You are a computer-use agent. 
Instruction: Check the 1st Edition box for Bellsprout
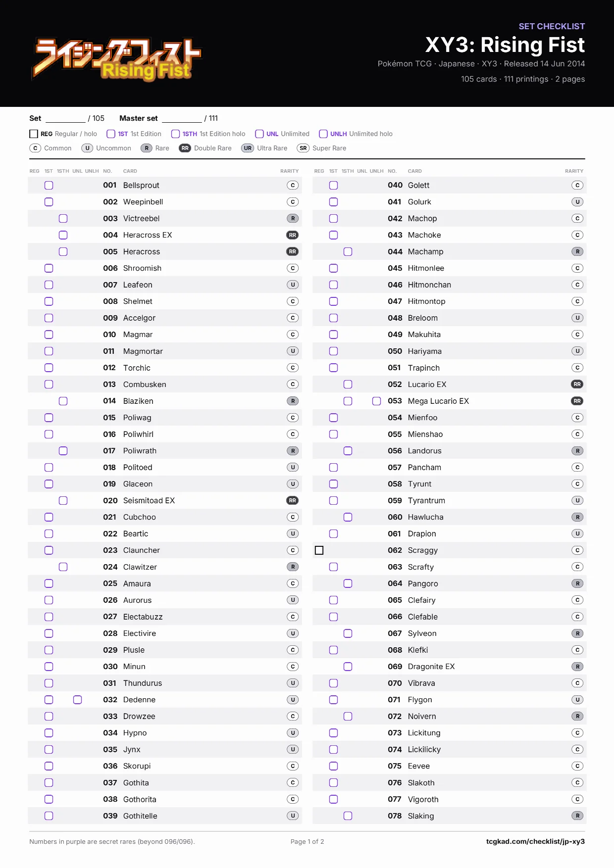(x=49, y=185)
